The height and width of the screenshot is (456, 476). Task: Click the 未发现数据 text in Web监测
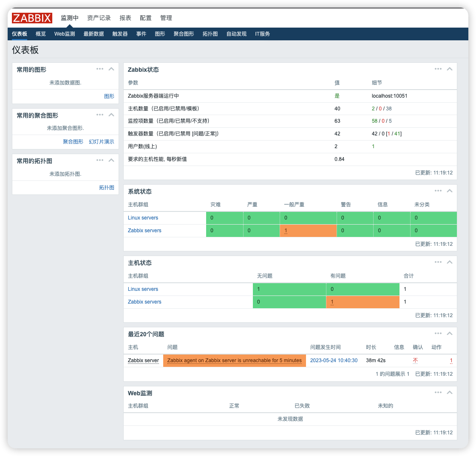point(290,419)
